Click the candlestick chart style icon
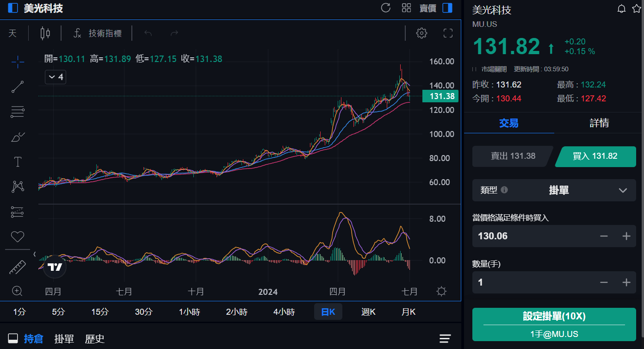The width and height of the screenshot is (644, 349). coord(45,33)
